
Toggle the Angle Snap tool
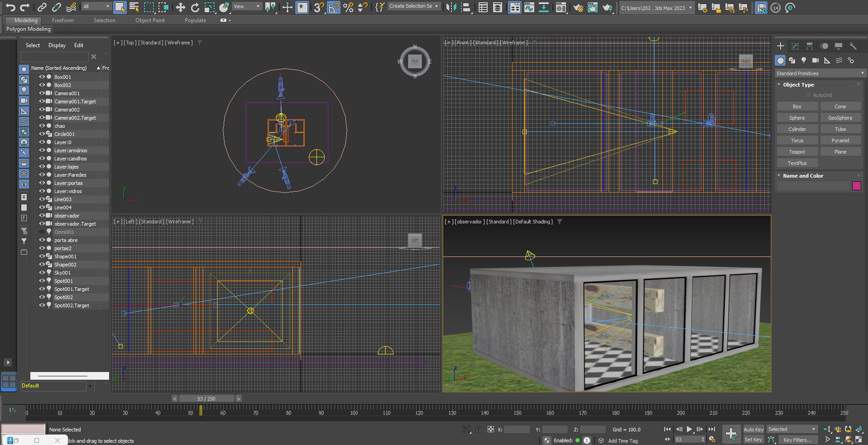click(334, 7)
